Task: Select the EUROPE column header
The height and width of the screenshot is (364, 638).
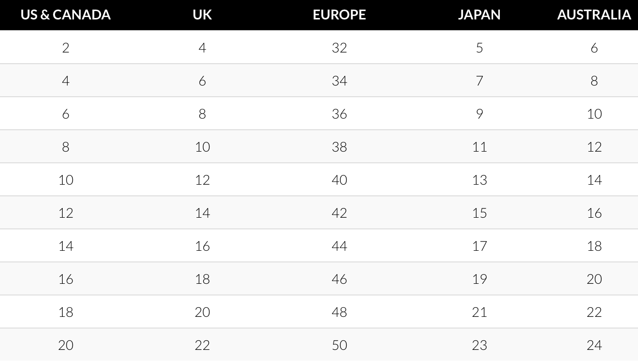Action: 339,15
